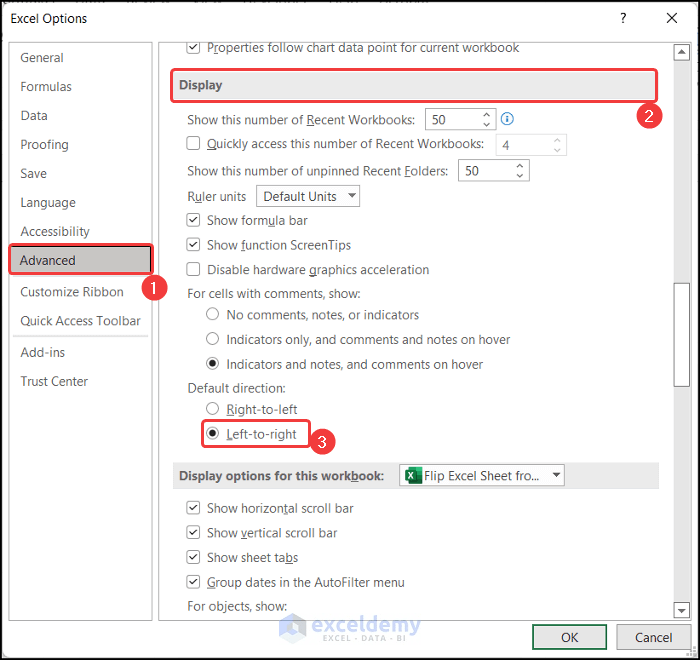700x660 pixels.
Task: Click the 'For objects, show:' label
Action: (237, 606)
